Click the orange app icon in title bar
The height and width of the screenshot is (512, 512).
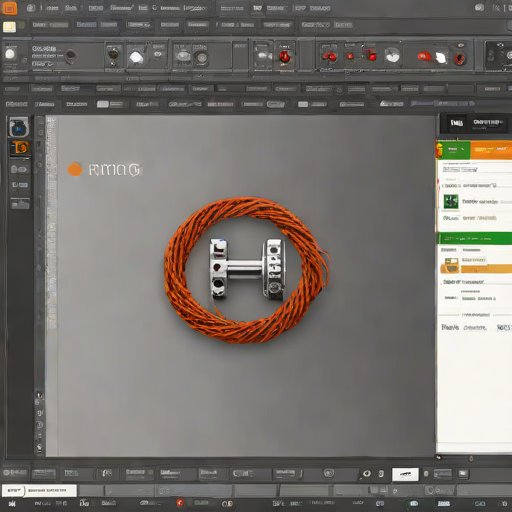coord(10,8)
